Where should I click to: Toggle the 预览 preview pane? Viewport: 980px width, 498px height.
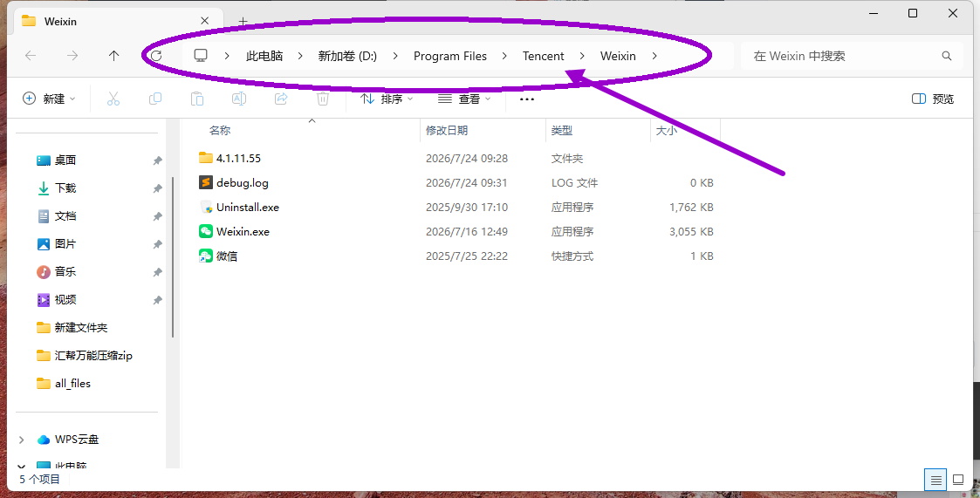933,99
